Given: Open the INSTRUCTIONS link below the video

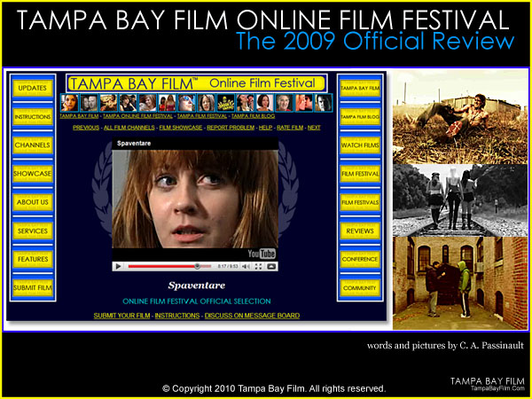Looking at the screenshot, I should [177, 316].
